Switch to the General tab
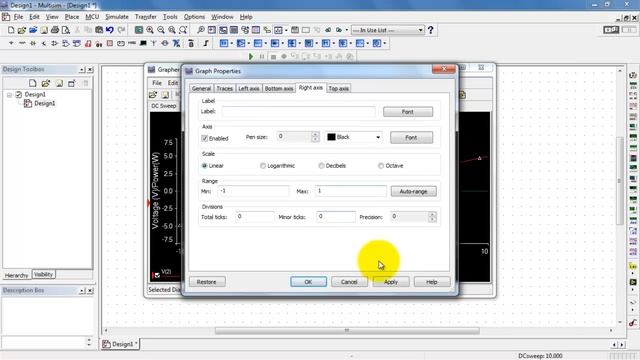The width and height of the screenshot is (640, 360). point(201,89)
